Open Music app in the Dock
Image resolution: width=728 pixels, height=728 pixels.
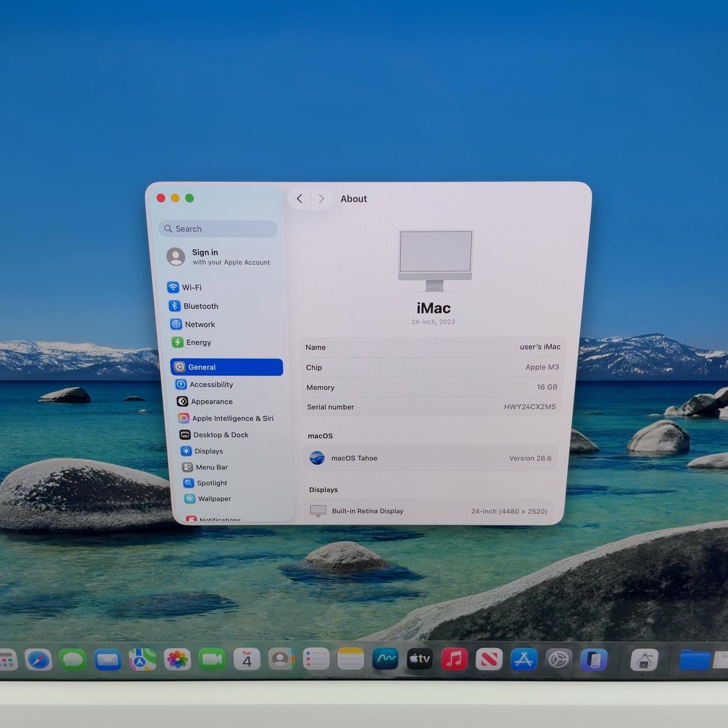454,659
